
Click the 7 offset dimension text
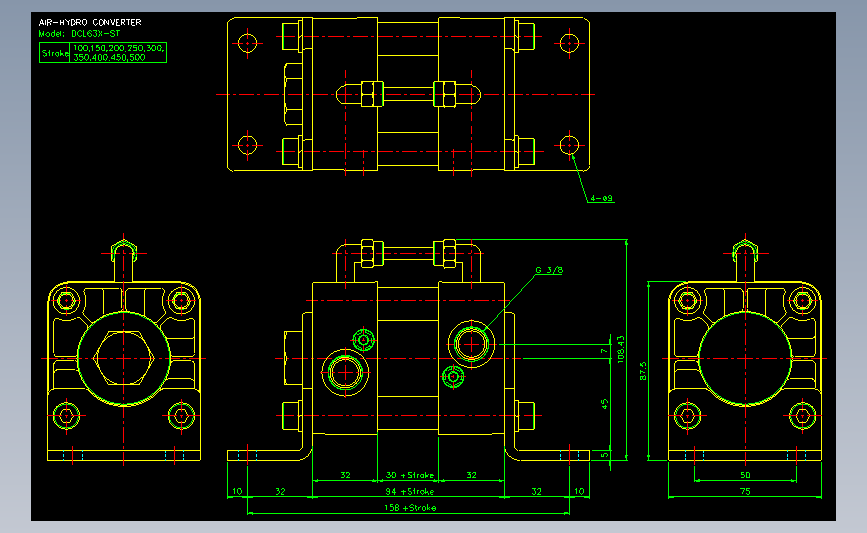604,351
